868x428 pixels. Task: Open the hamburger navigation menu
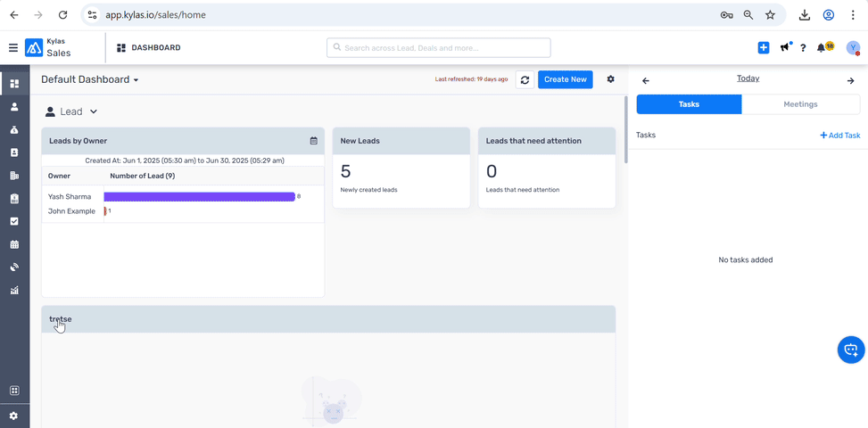click(x=13, y=48)
